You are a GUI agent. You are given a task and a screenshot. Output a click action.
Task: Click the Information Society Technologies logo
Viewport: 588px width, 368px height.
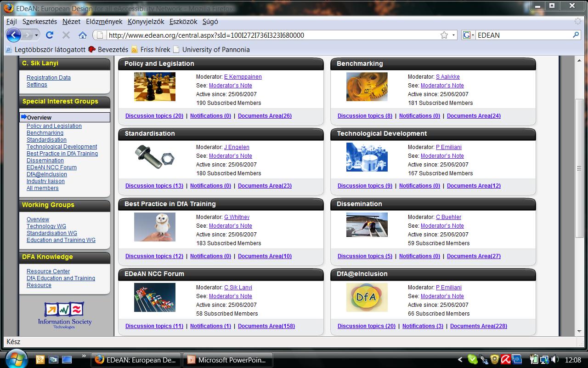(65, 315)
